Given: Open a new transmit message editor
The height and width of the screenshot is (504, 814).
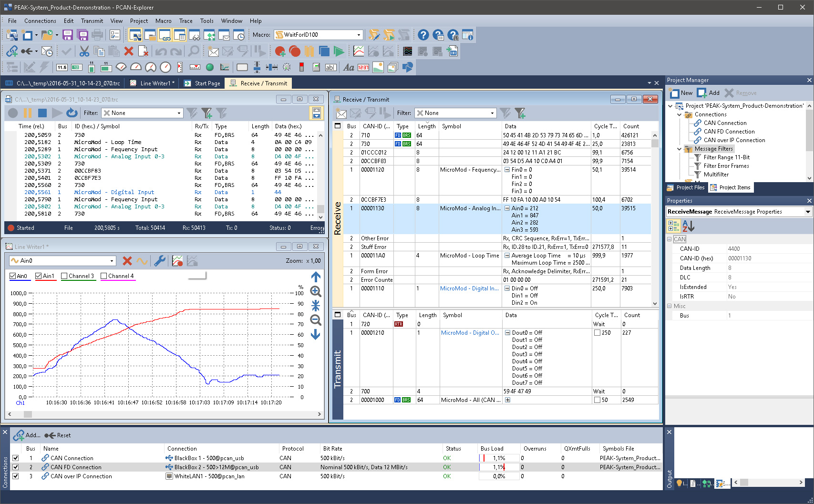Looking at the screenshot, I should pyautogui.click(x=340, y=113).
